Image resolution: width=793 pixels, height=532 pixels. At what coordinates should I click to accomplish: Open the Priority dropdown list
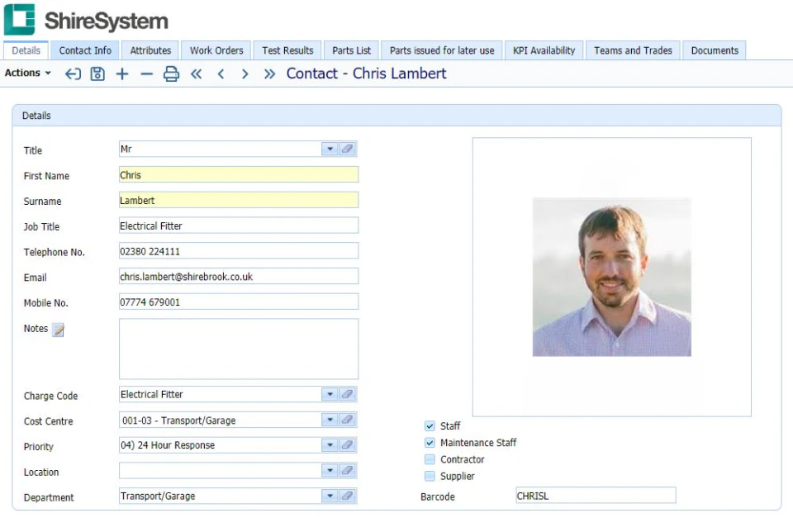click(328, 445)
